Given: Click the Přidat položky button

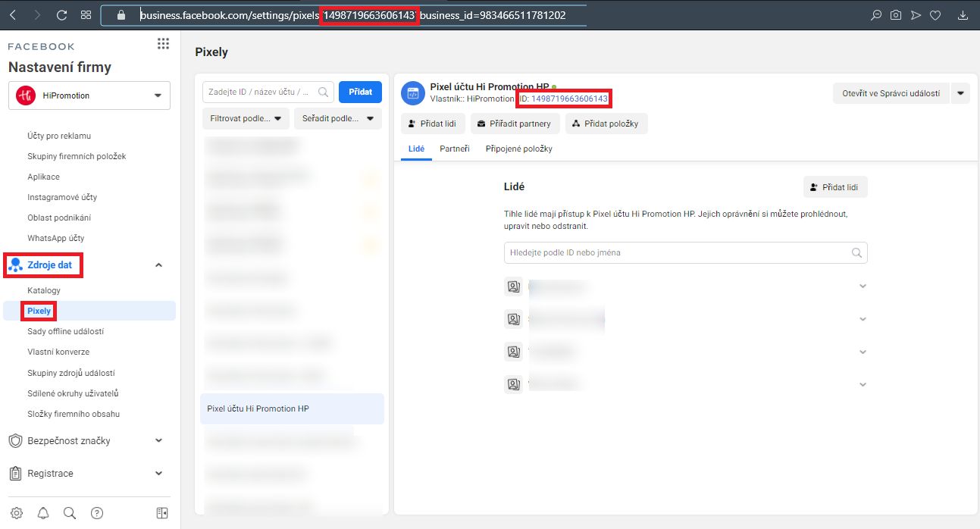Looking at the screenshot, I should pyautogui.click(x=606, y=124).
